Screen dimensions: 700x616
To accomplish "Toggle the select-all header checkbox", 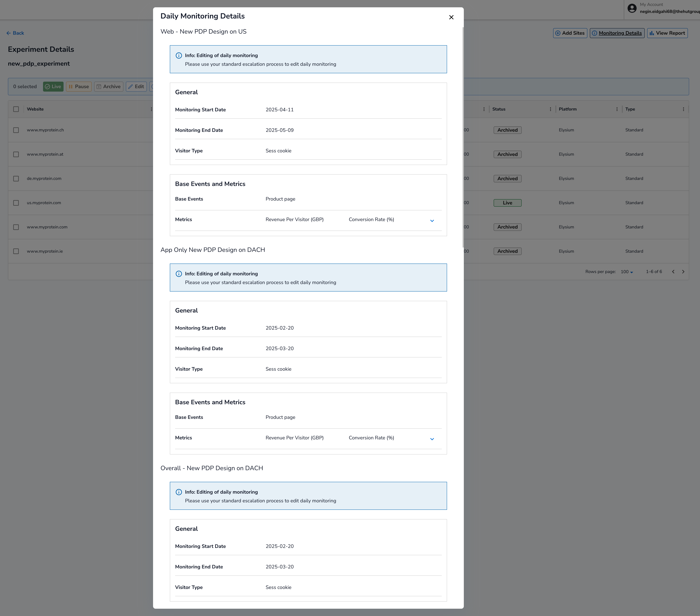I will point(16,109).
